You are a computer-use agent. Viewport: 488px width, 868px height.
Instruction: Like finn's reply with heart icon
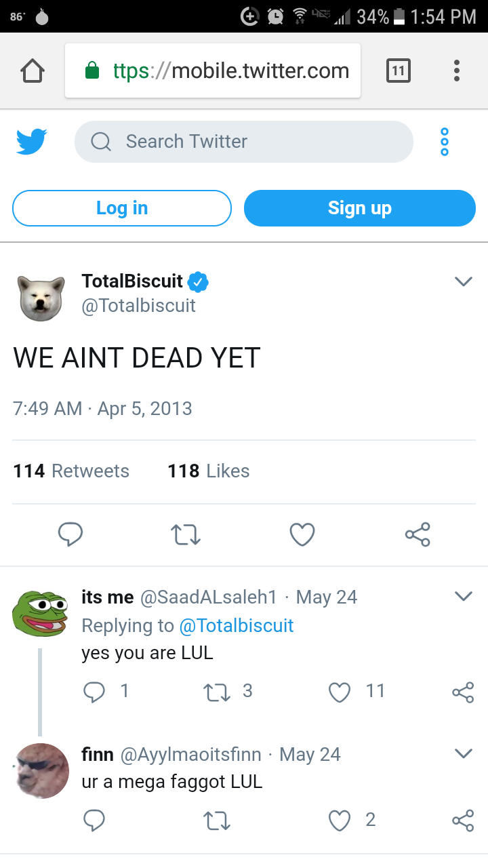click(x=338, y=821)
